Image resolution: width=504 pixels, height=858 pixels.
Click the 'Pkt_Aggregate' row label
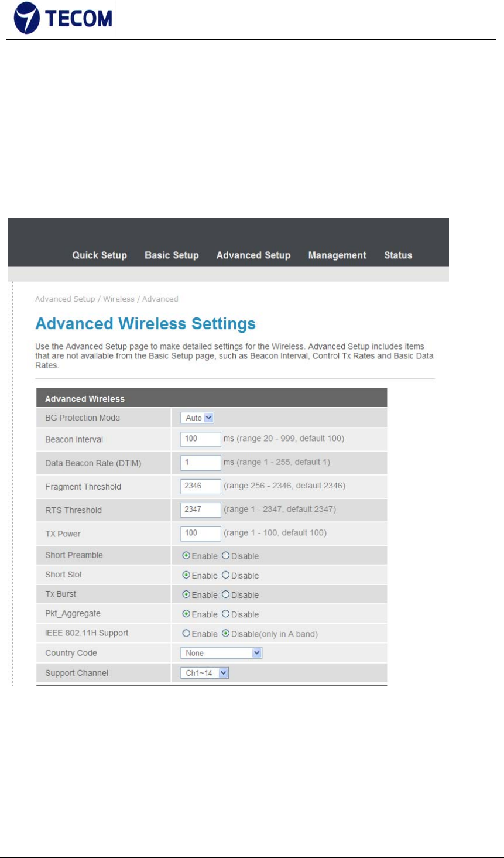pyautogui.click(x=73, y=613)
